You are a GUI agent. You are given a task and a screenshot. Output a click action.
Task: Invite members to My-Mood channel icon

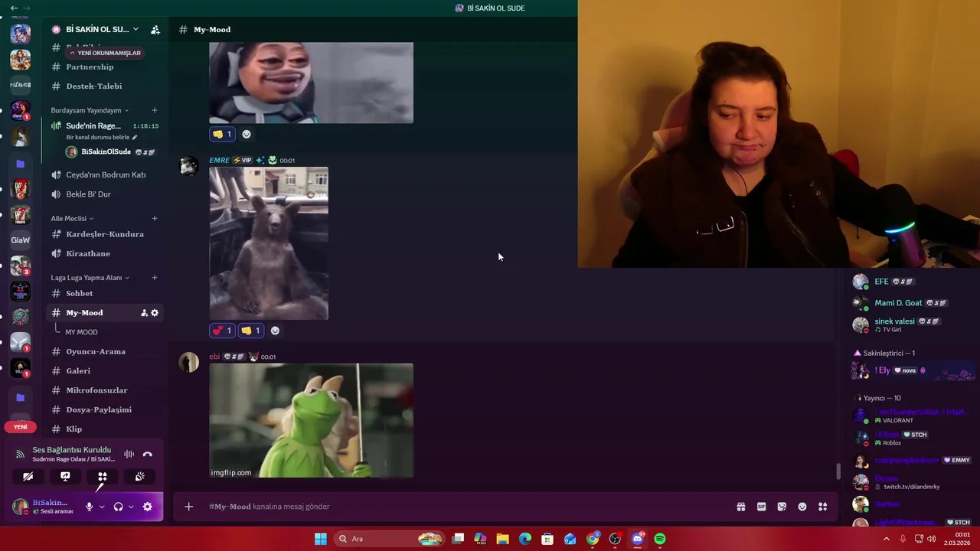144,313
